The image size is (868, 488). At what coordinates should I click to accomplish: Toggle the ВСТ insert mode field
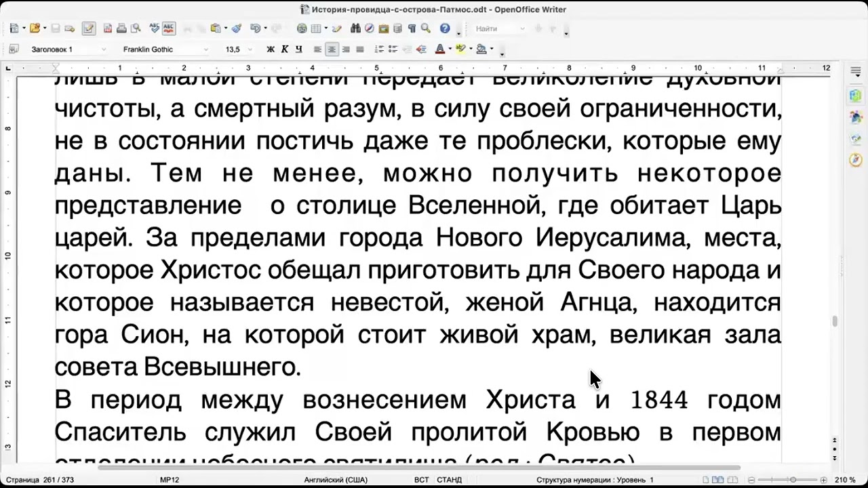422,480
